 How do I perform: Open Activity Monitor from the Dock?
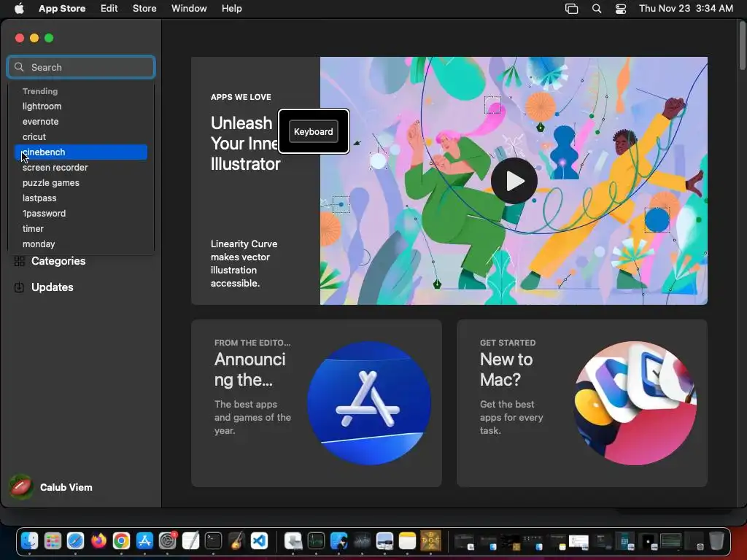coord(316,541)
